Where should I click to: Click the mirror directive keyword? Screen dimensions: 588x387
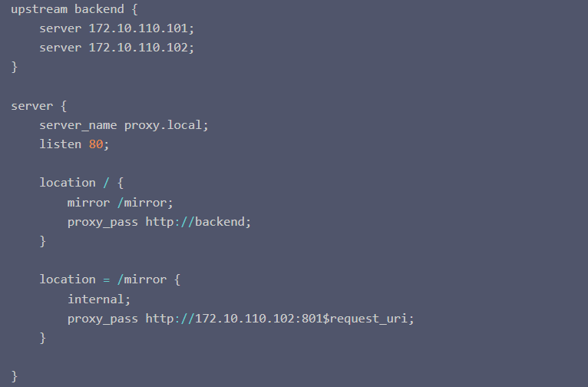pos(88,202)
